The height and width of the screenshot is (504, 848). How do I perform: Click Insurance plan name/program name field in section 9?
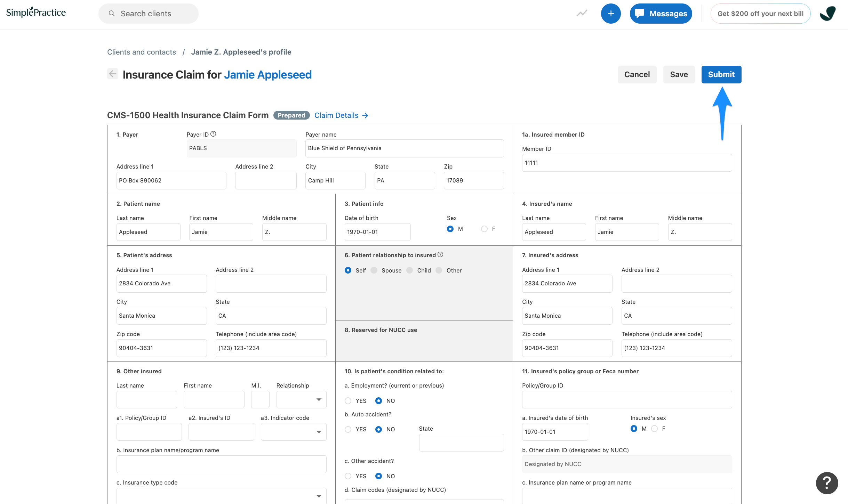point(221,464)
